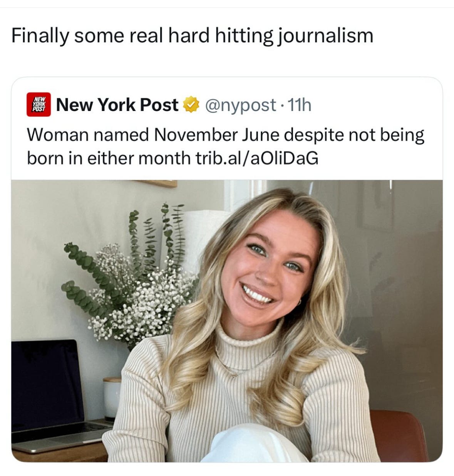Click the smiling woman's face in the photo
This screenshot has width=454, height=476.
tap(270, 270)
